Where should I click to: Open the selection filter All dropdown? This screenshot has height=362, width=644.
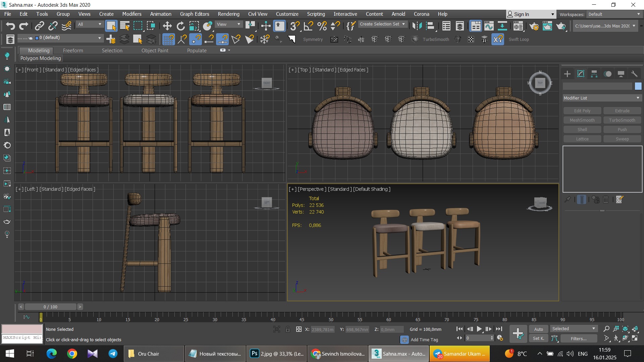90,24
